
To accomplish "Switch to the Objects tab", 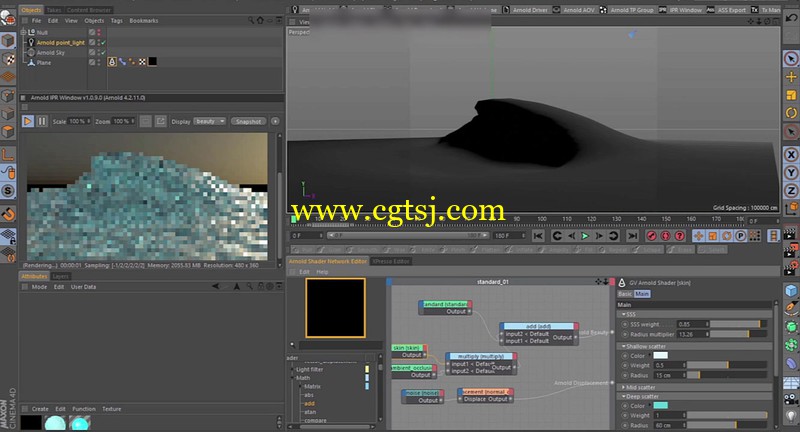I will [x=31, y=10].
